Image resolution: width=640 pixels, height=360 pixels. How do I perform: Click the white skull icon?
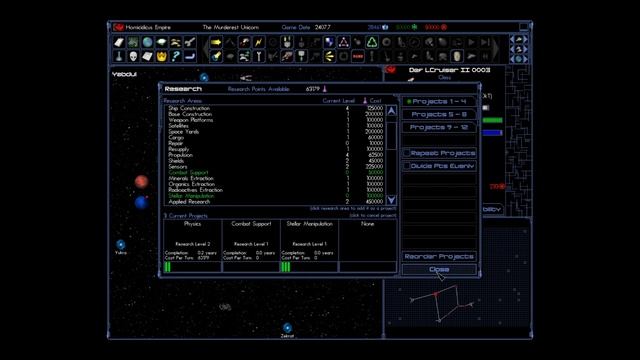pyautogui.click(x=133, y=56)
